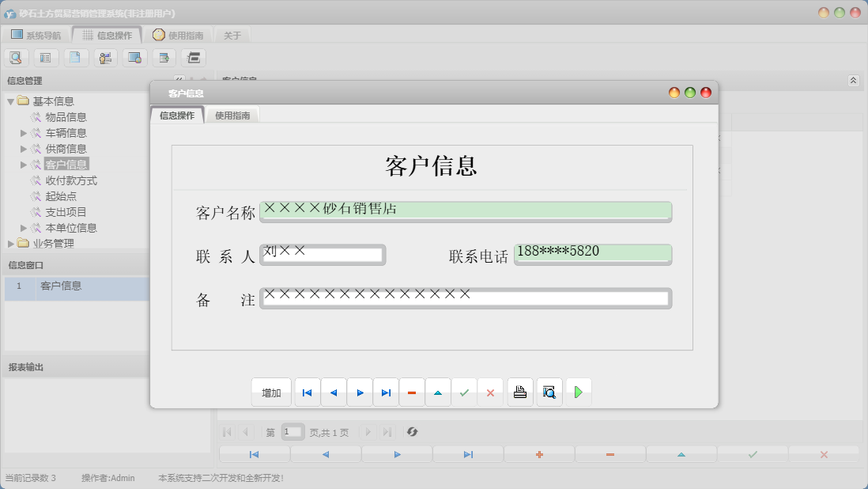The width and height of the screenshot is (868, 489).
Task: Click the last-record navigation arrow in the dialog
Action: pyautogui.click(x=386, y=392)
